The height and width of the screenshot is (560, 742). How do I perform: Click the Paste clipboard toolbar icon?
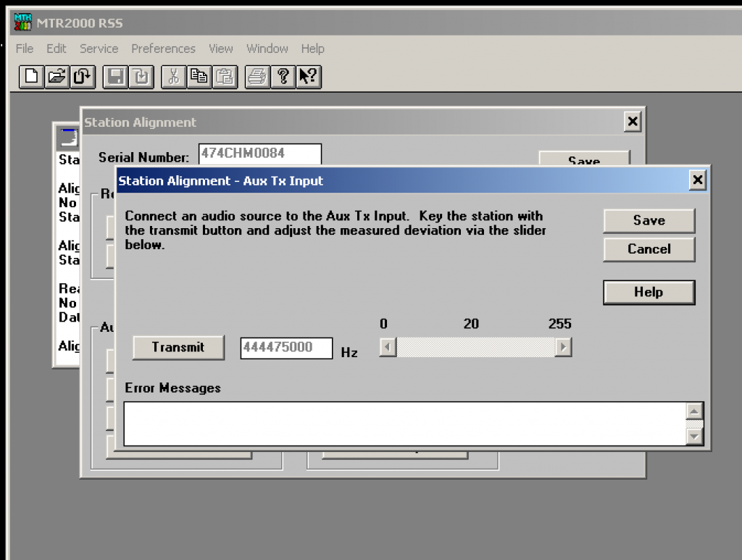225,77
